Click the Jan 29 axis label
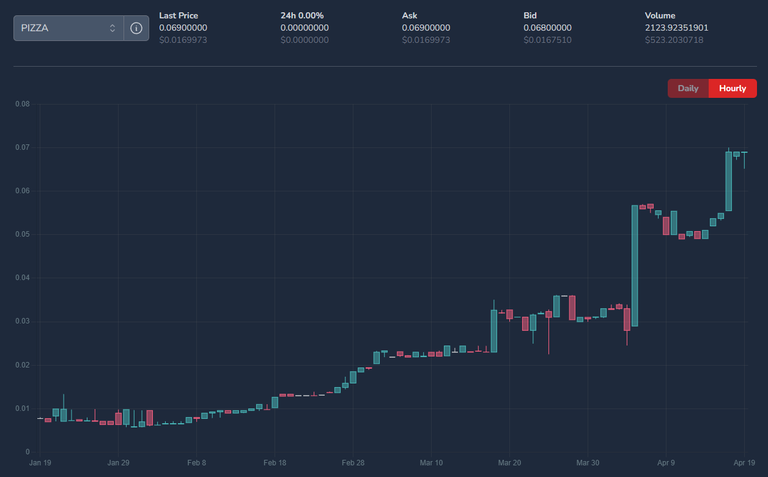 click(x=118, y=463)
